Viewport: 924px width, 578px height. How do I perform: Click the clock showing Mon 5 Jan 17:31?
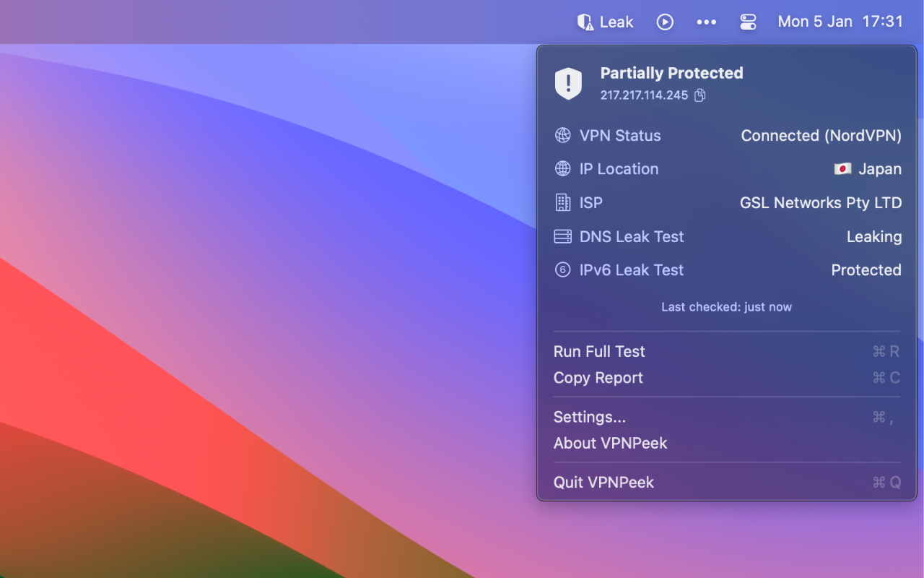[x=840, y=22]
